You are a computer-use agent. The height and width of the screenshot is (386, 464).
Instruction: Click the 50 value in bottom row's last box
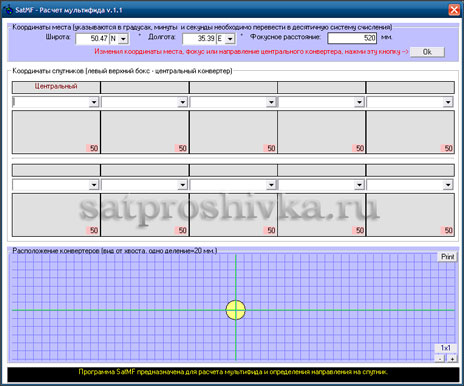tap(448, 230)
